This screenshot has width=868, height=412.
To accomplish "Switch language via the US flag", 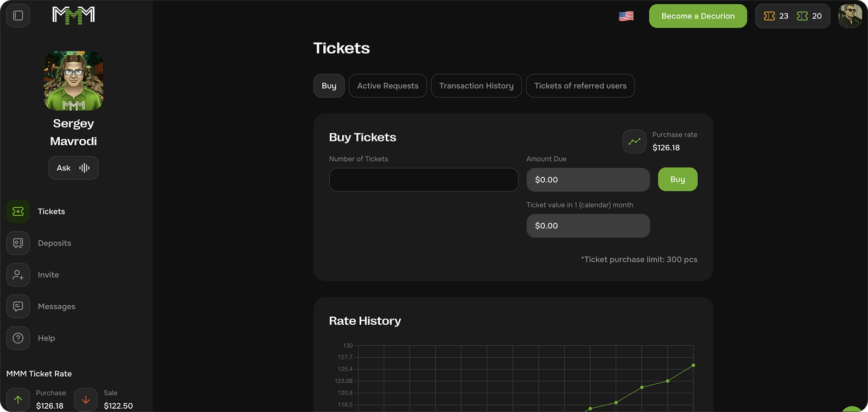I will (x=626, y=16).
